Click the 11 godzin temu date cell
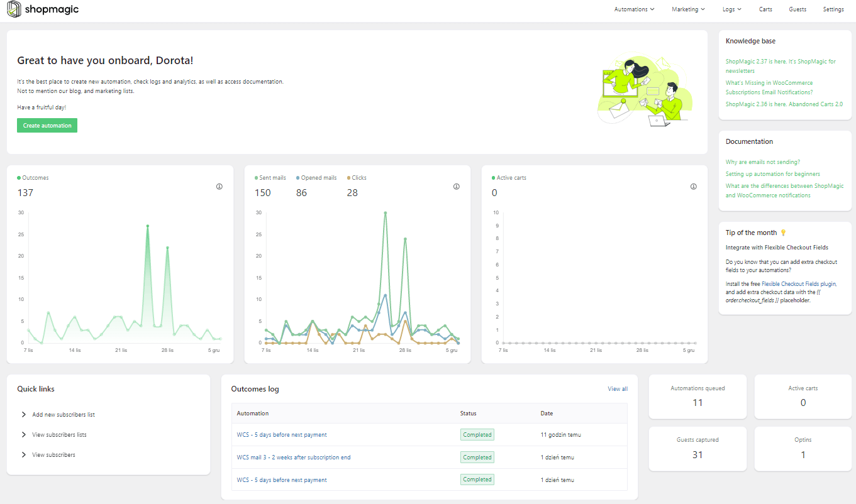 (561, 435)
